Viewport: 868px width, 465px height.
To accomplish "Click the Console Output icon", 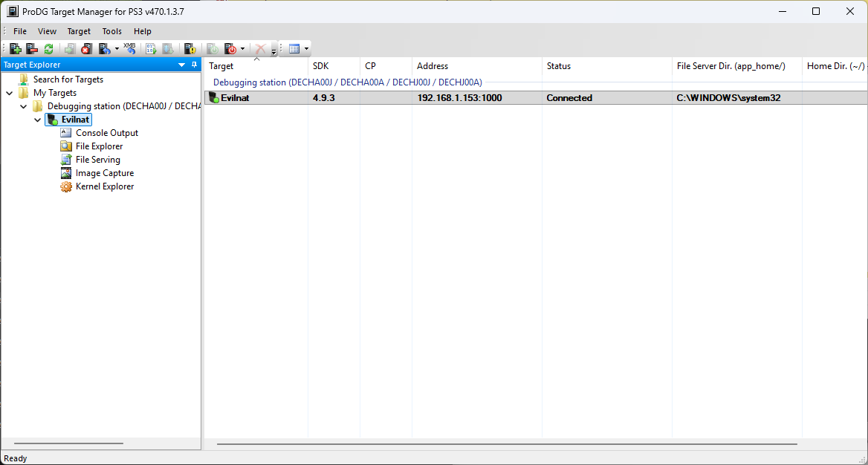I will (x=66, y=133).
